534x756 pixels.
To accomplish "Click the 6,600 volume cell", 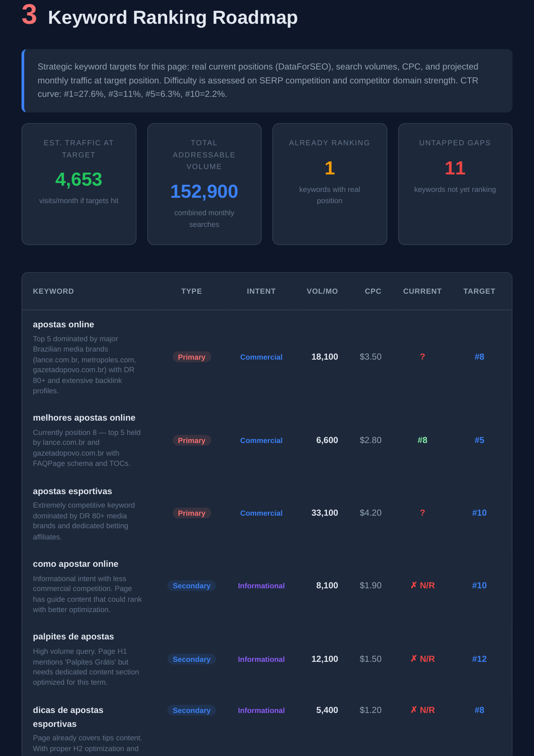I will (327, 440).
